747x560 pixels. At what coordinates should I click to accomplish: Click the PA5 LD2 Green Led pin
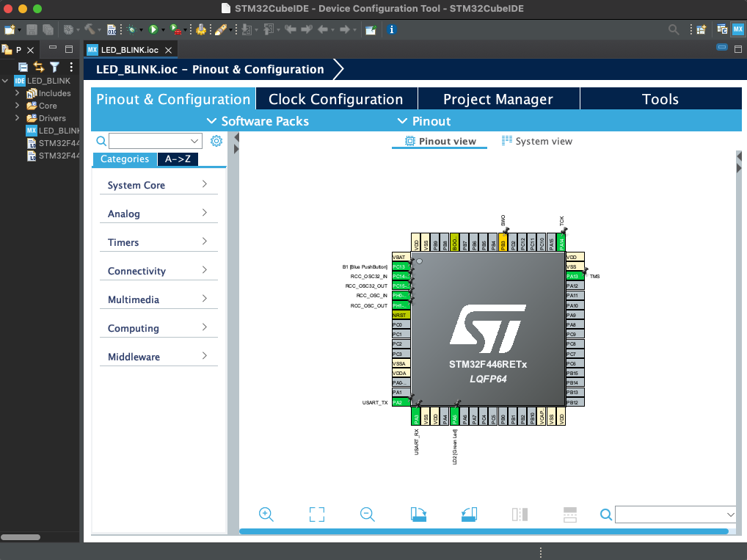(454, 416)
